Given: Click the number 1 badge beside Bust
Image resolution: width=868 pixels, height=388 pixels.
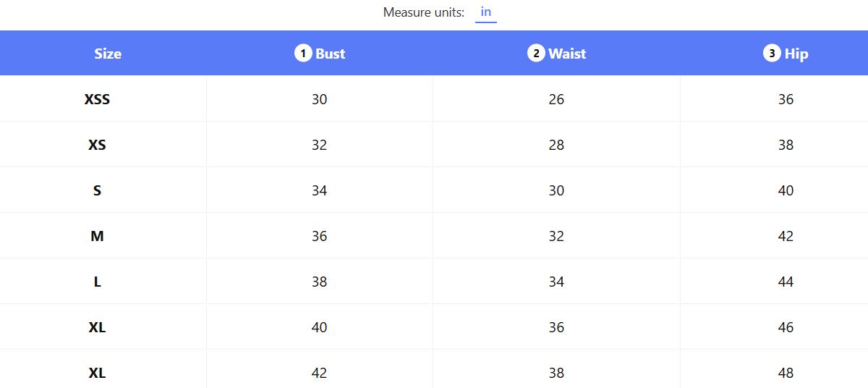Looking at the screenshot, I should point(303,53).
